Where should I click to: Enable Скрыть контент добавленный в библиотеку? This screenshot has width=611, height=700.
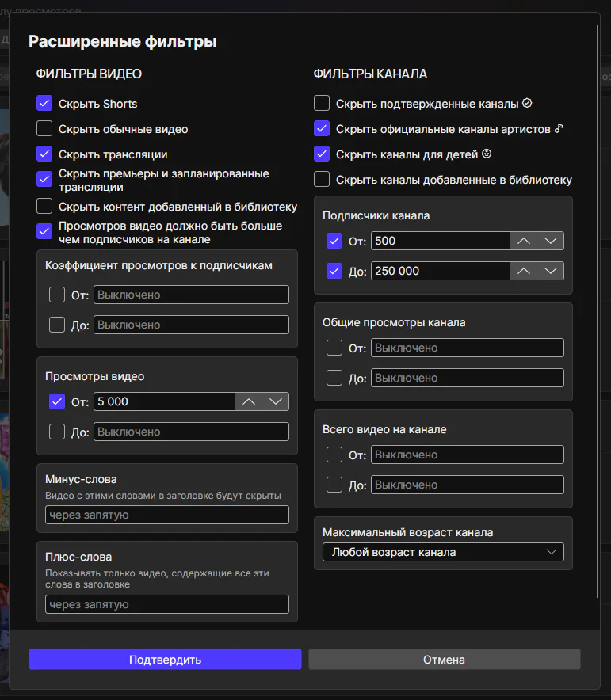(44, 206)
